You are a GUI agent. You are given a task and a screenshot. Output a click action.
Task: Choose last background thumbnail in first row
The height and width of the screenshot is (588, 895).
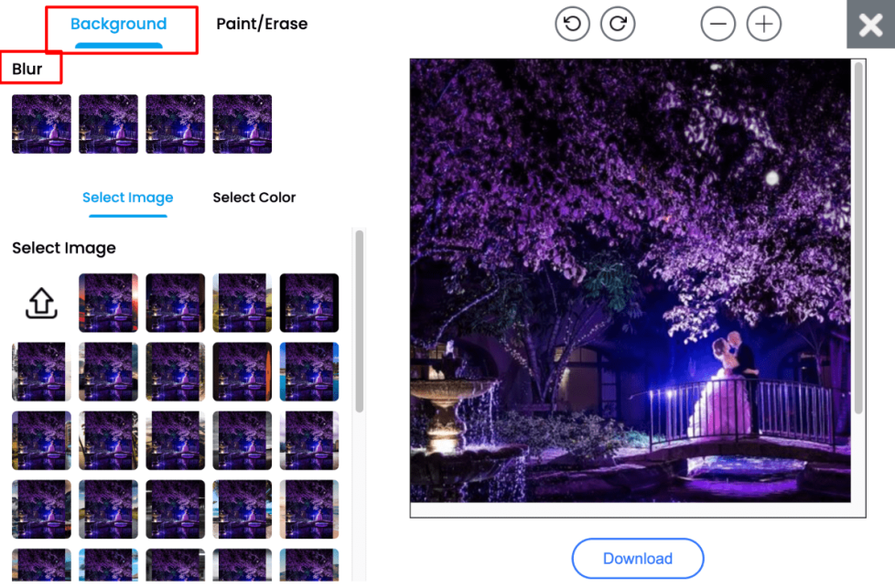point(308,303)
